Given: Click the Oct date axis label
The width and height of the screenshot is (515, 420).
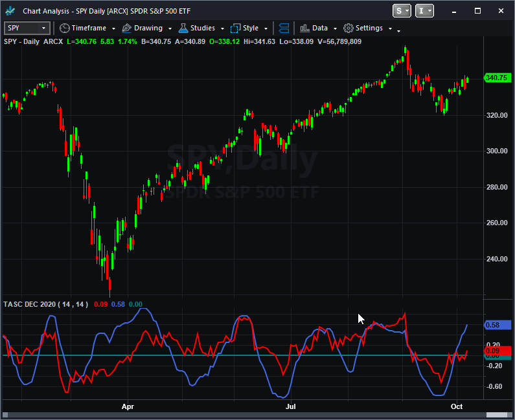Looking at the screenshot, I should [457, 406].
